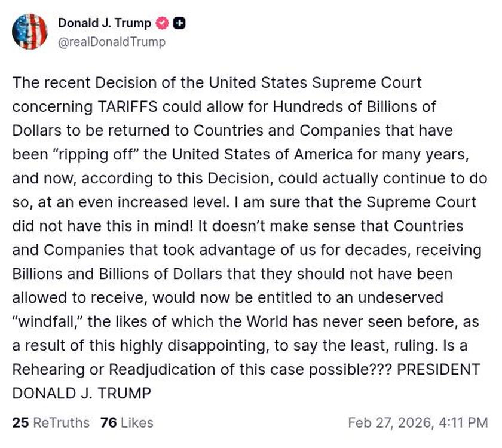The width and height of the screenshot is (502, 448).
Task: Click the Donald J. Trump display name
Action: pyautogui.click(x=105, y=24)
